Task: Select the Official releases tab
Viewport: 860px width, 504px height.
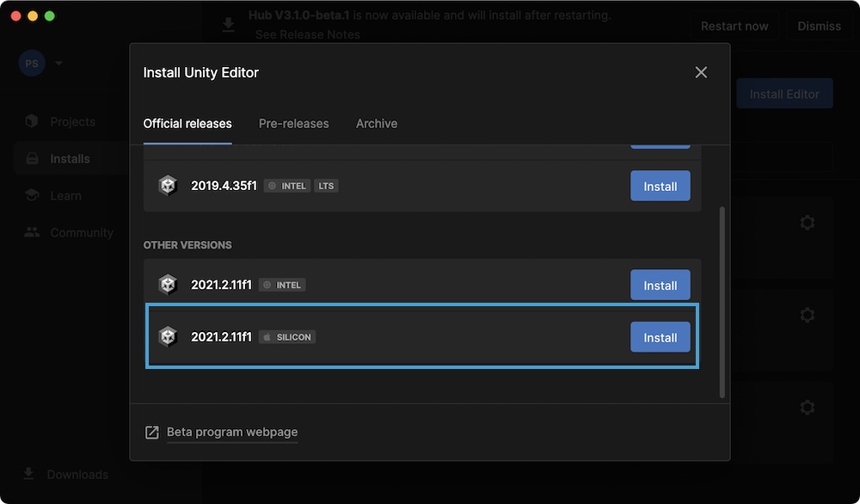Action: click(187, 124)
